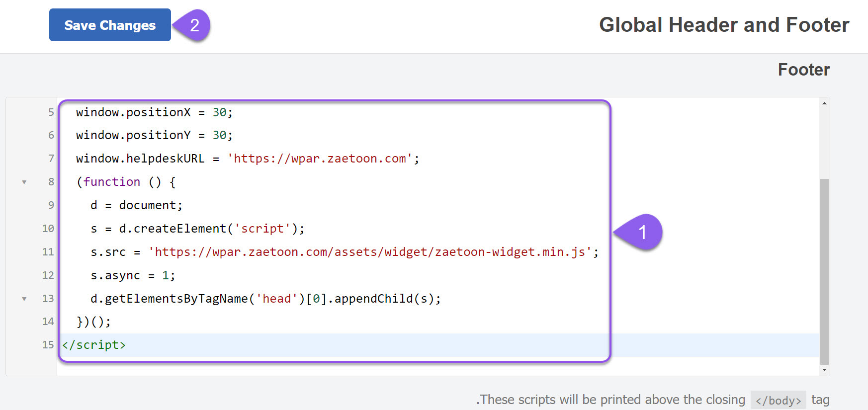Viewport: 868px width, 410px height.
Task: Place cursor in the closing </script> tag line
Action: point(94,345)
